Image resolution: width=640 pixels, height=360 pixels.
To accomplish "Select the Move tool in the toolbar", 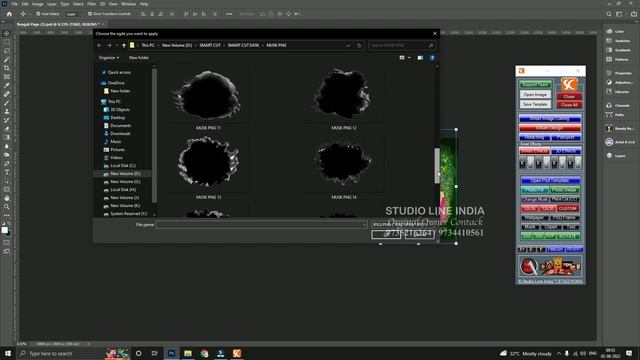I will tap(7, 33).
